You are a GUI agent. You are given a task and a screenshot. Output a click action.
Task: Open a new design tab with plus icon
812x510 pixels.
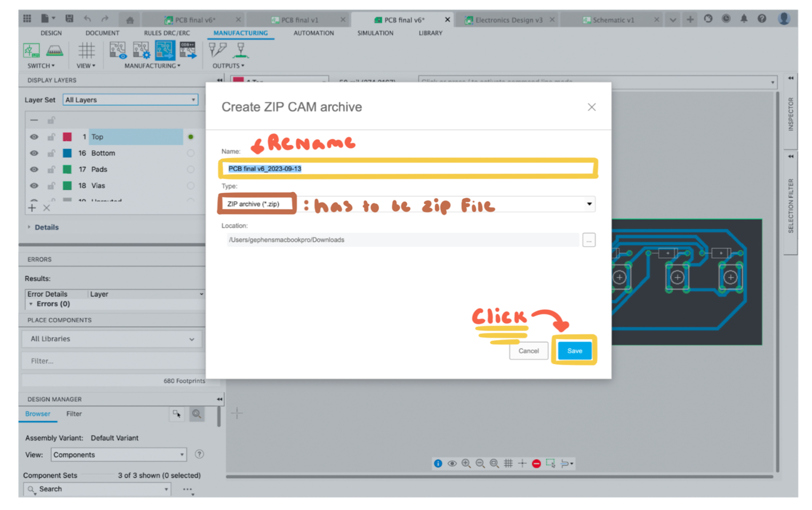690,19
